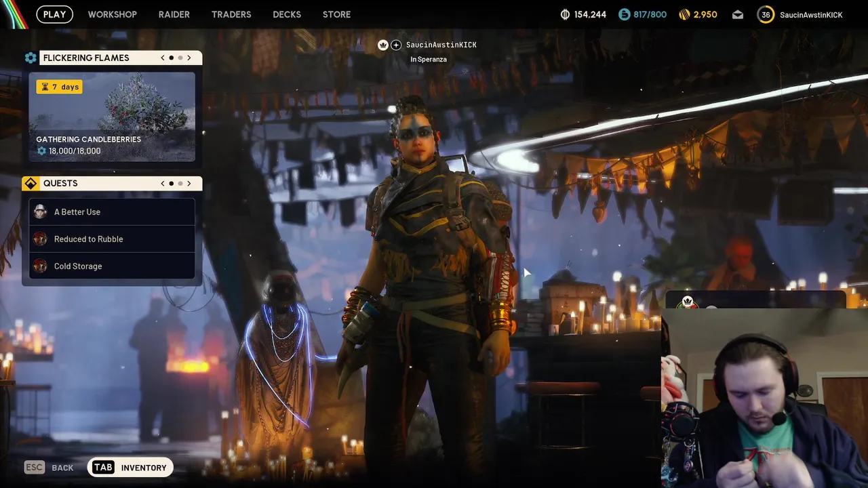Select second page dot in Quests header
The height and width of the screenshot is (488, 868).
pyautogui.click(x=180, y=183)
